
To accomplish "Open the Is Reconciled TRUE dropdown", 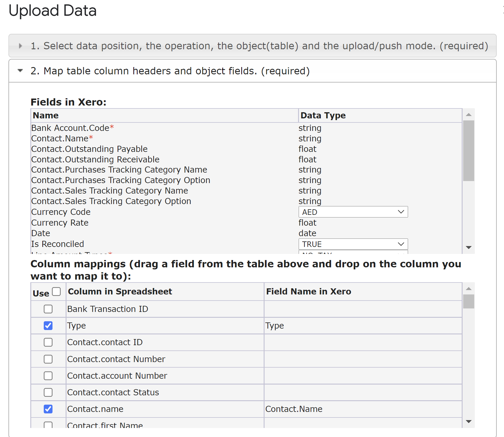I will [x=353, y=244].
